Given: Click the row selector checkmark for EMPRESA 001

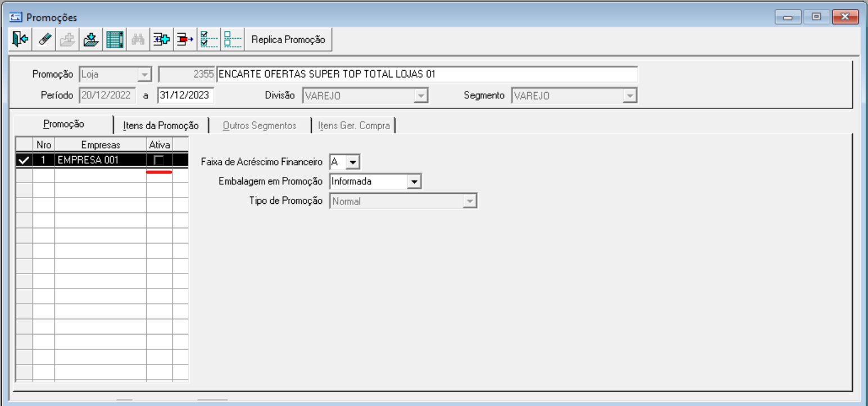Looking at the screenshot, I should click(x=24, y=160).
